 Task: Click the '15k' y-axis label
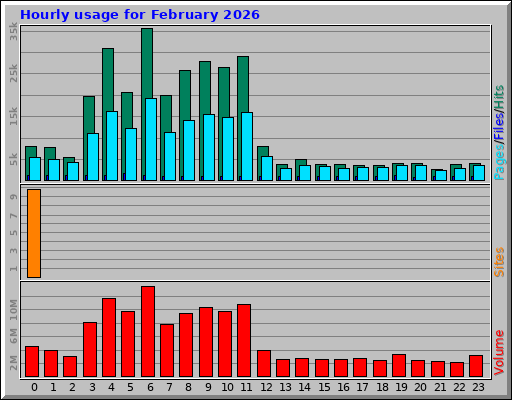13,116
